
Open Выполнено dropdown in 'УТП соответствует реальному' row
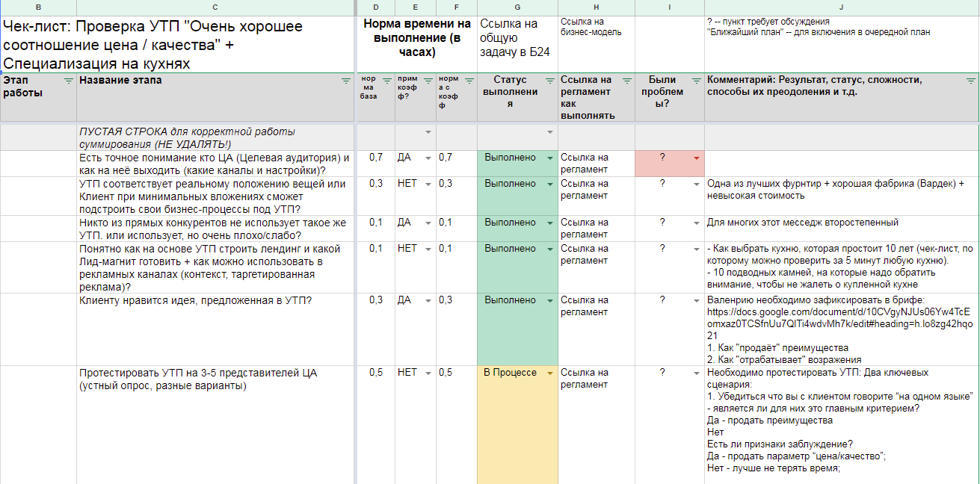click(x=550, y=184)
